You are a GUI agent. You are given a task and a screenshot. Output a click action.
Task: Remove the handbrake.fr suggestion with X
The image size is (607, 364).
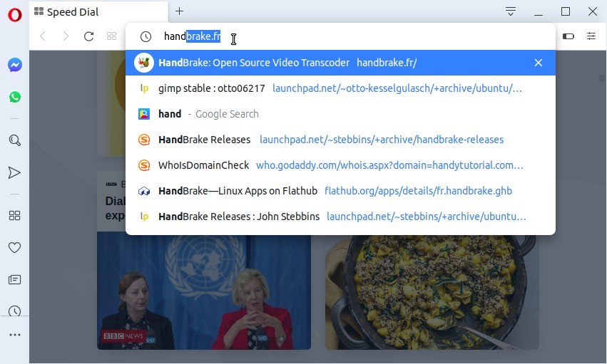coord(538,63)
